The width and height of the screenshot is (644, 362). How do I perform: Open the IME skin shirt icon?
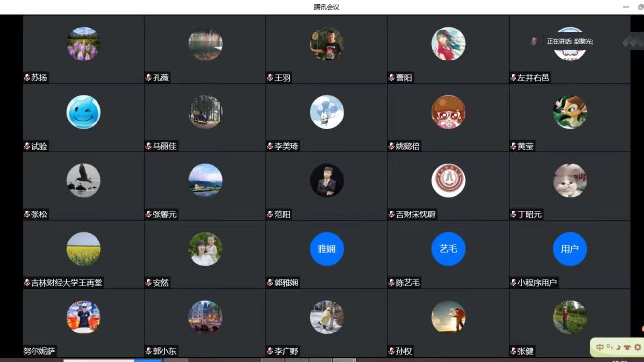pyautogui.click(x=627, y=347)
